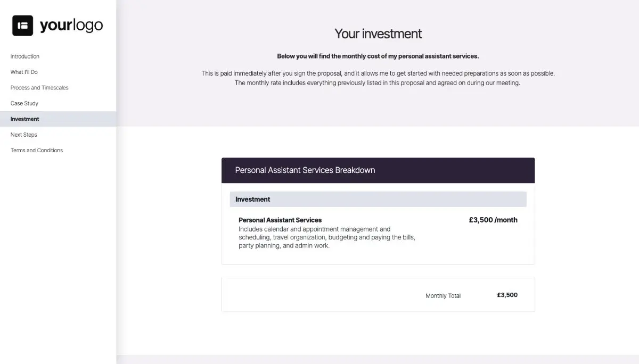Image resolution: width=639 pixels, height=364 pixels.
Task: Click the yourlogo brand icon
Action: (22, 25)
